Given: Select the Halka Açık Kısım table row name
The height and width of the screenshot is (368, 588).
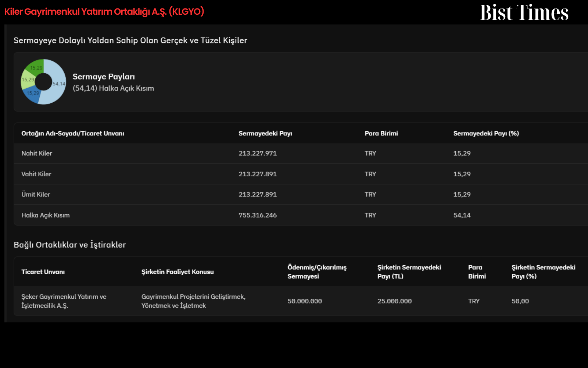Looking at the screenshot, I should 46,215.
